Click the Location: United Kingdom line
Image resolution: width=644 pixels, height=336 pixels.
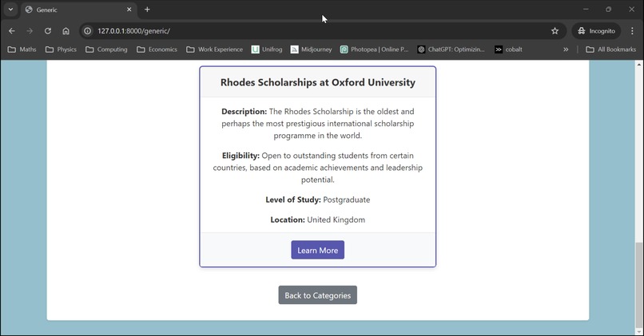pyautogui.click(x=317, y=220)
